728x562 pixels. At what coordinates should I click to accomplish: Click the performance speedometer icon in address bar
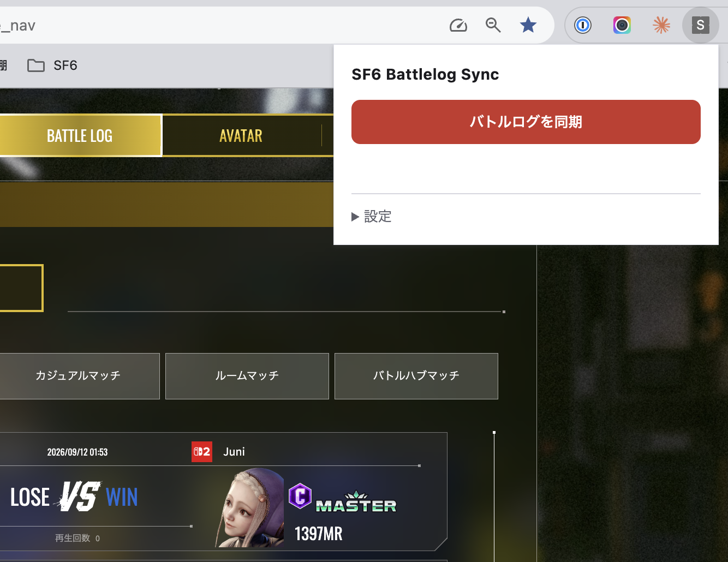point(458,25)
